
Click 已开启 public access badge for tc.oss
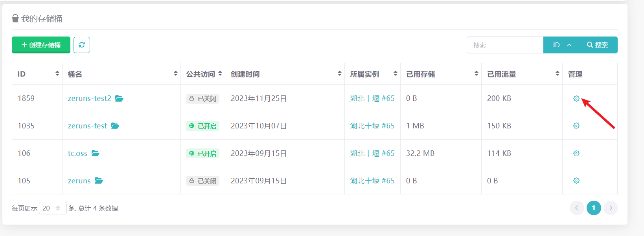[202, 154]
